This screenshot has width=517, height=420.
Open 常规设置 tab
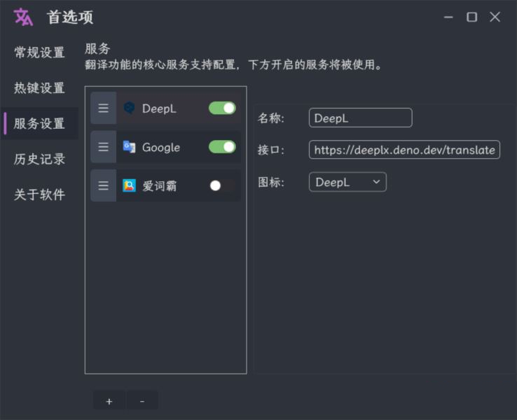point(39,52)
